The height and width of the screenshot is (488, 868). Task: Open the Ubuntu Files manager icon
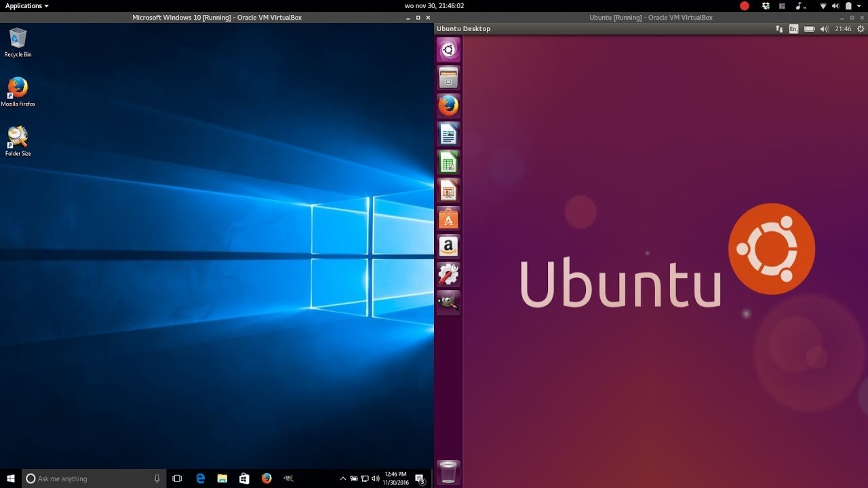(x=448, y=77)
